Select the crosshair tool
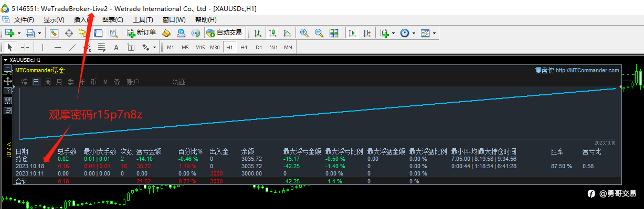Viewport: 644px width, 209px height. (25, 47)
